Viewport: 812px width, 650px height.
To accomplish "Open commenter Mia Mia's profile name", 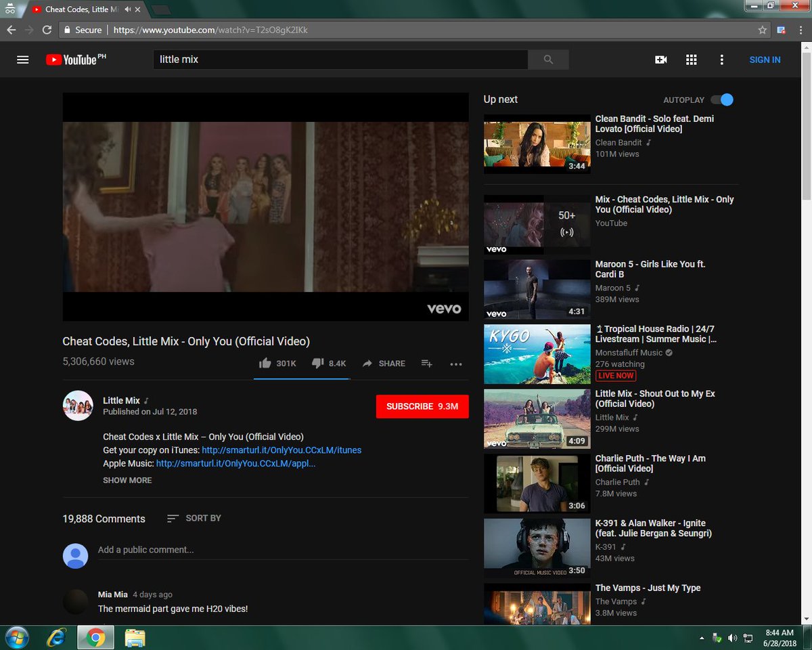I will click(113, 594).
